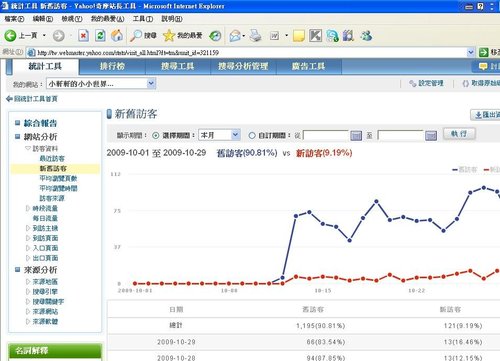
Task: Open the 編輯(E) menu
Action: coord(43,19)
